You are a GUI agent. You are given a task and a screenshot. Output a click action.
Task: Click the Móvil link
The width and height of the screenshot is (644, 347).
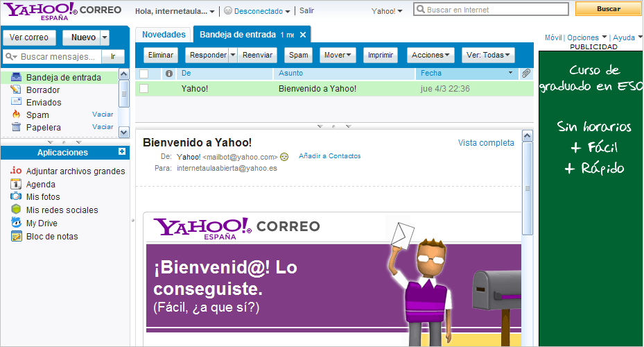[x=552, y=37]
